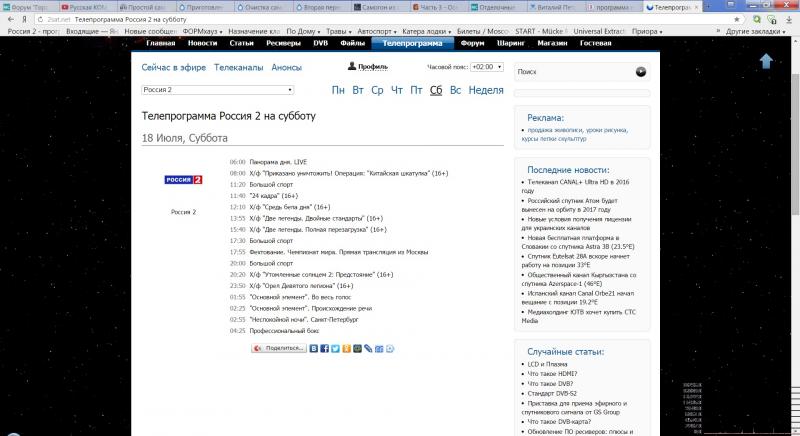Open Сейчас в эфире link
800x436 pixels.
coord(173,67)
